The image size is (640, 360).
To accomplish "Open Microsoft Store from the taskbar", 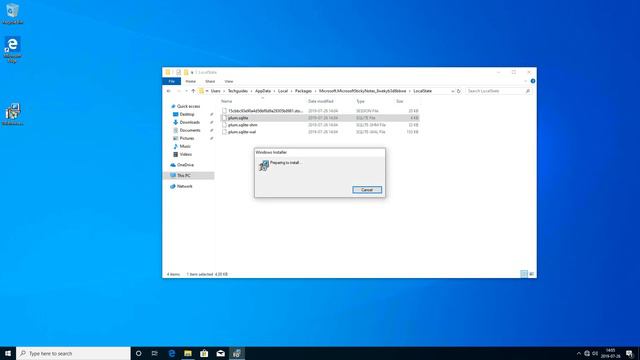I will [204, 353].
